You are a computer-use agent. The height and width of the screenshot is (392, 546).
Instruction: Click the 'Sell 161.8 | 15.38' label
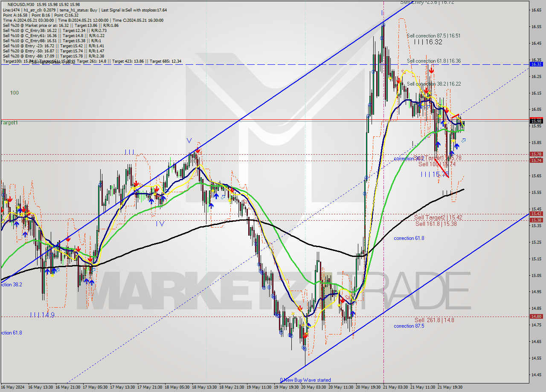click(436, 224)
